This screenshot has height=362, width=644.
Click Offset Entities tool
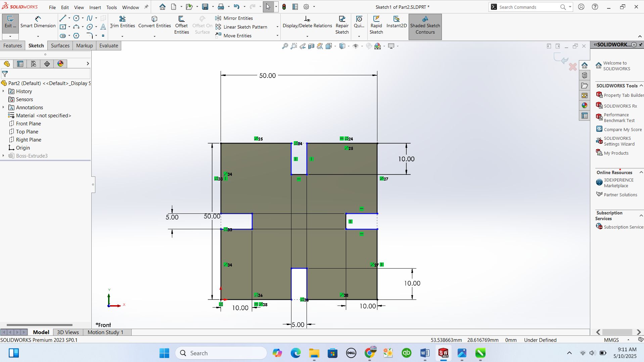point(181,25)
